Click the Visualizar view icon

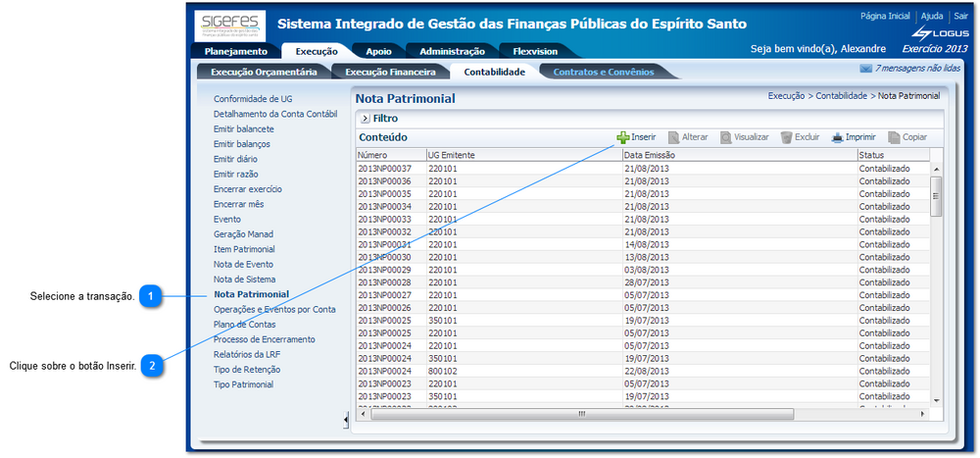point(726,138)
